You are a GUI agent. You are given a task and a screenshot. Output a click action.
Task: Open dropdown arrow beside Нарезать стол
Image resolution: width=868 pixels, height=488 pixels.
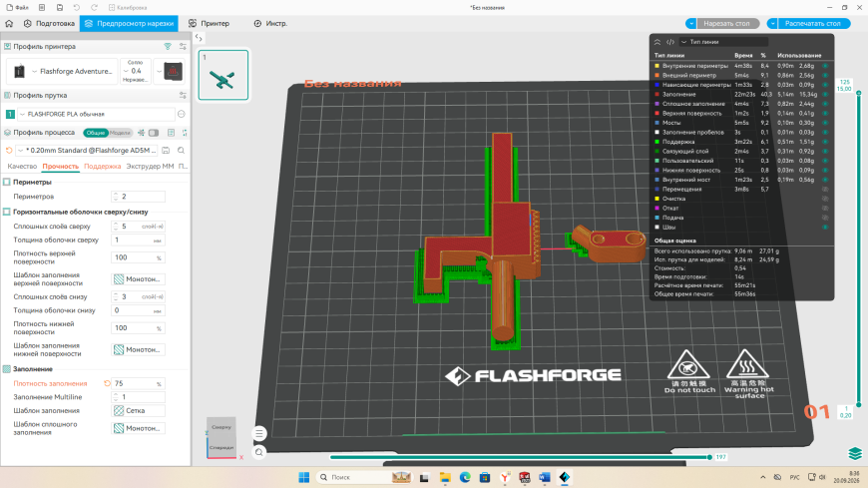click(690, 23)
